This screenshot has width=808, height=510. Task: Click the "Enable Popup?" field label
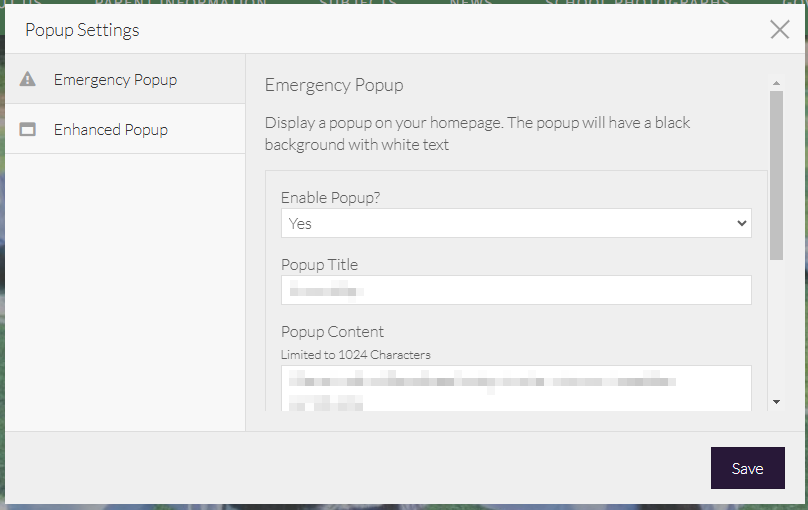click(330, 197)
